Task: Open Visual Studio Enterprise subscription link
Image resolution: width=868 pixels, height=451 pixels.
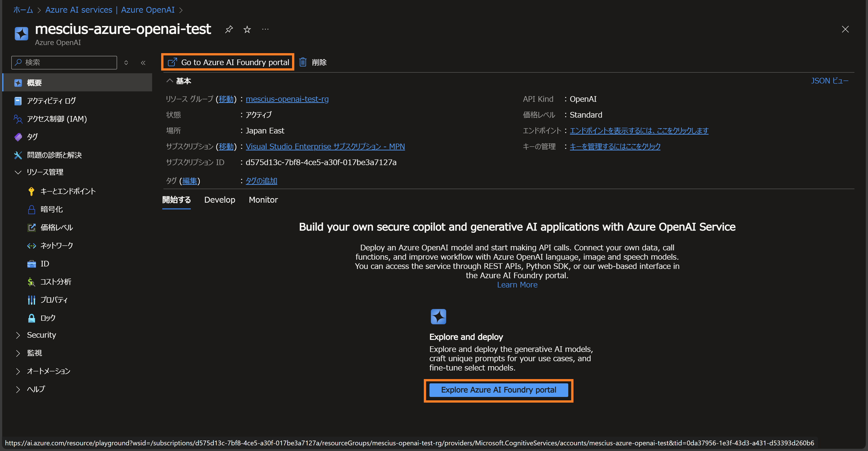Action: [x=325, y=147]
